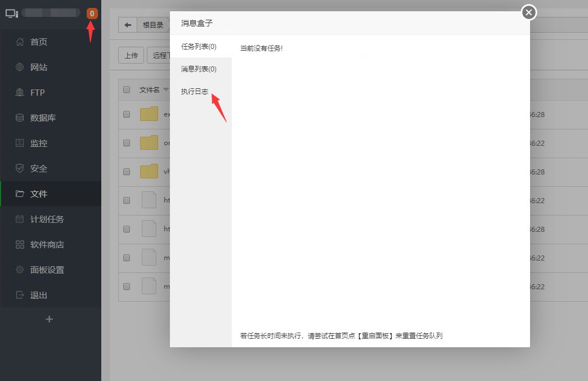Click the Scheduled Tasks (计划任务) calendar icon
Image resolution: width=588 pixels, height=381 pixels.
[20, 219]
